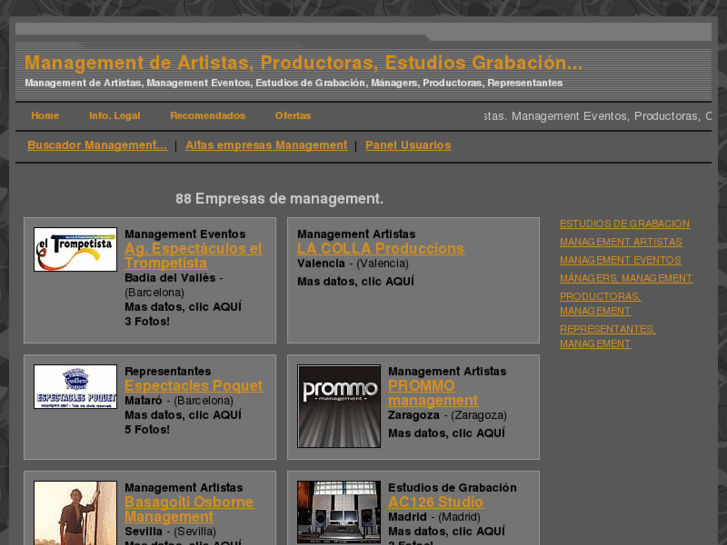
Task: Open Panel Usuarios link
Action: click(x=408, y=145)
